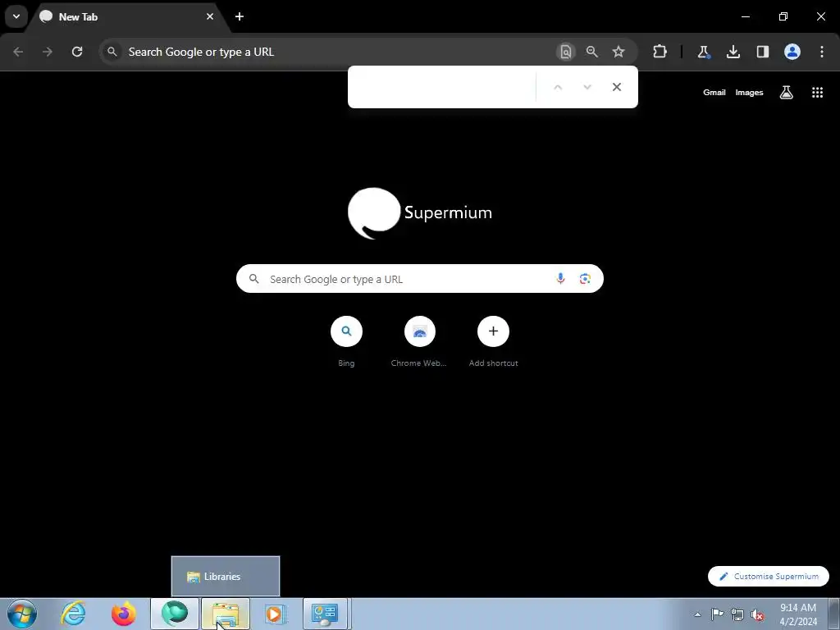Viewport: 840px width, 630px height.
Task: Open network tray icon
Action: [737, 614]
